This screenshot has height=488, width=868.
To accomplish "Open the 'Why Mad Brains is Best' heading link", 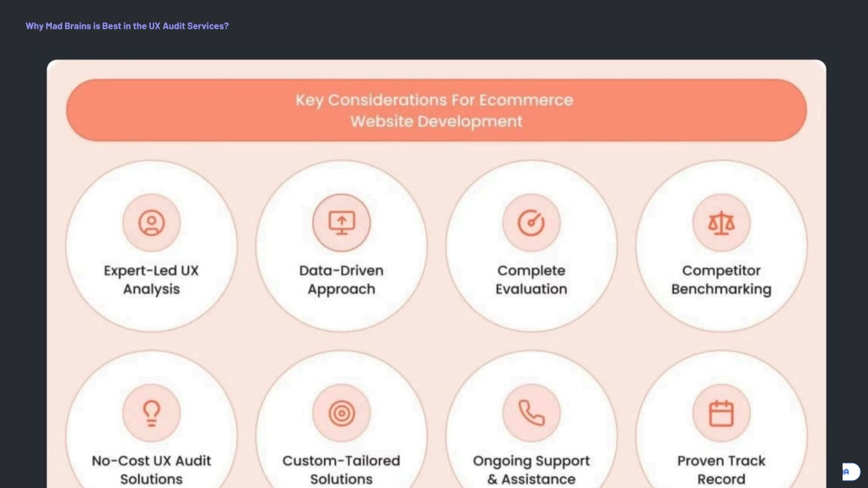I will point(127,26).
